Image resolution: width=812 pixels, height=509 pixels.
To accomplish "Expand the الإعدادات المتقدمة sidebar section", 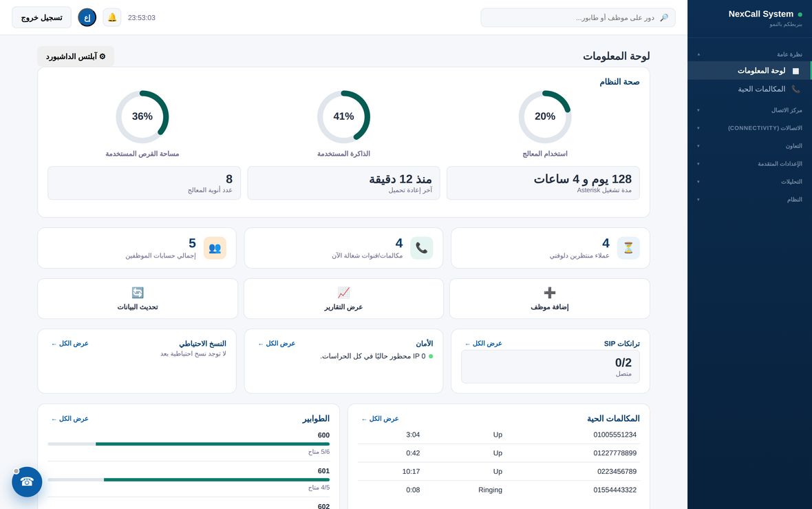I will tap(750, 164).
